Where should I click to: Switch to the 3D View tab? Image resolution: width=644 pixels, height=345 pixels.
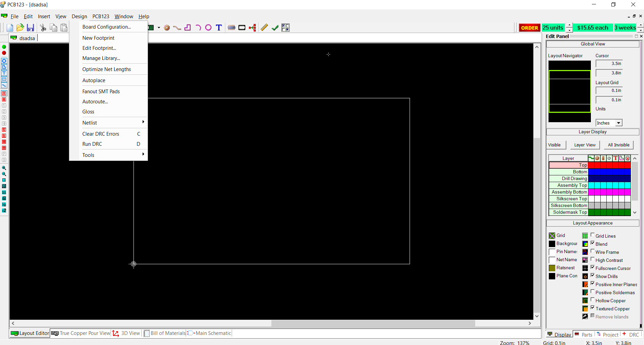point(130,333)
